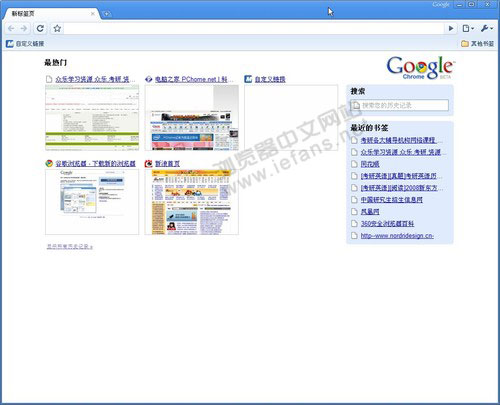Click inside the address bar
Image resolution: width=500 pixels, height=405 pixels.
point(254,29)
